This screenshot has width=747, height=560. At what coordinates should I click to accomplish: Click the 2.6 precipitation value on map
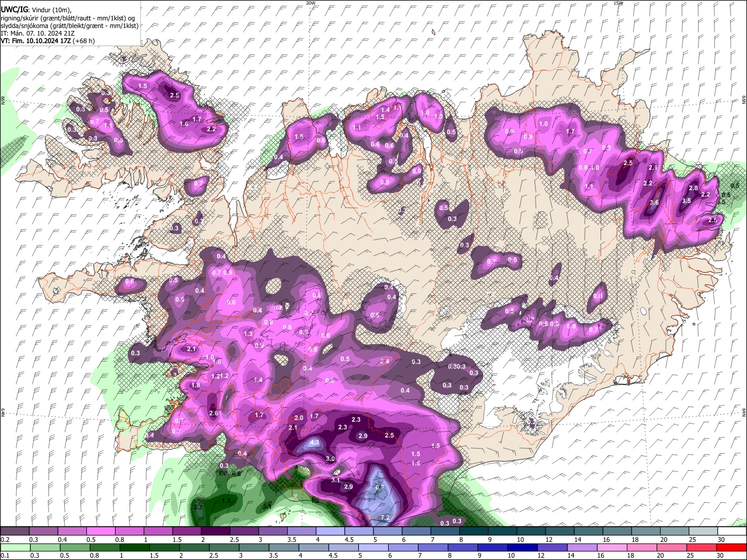214,413
